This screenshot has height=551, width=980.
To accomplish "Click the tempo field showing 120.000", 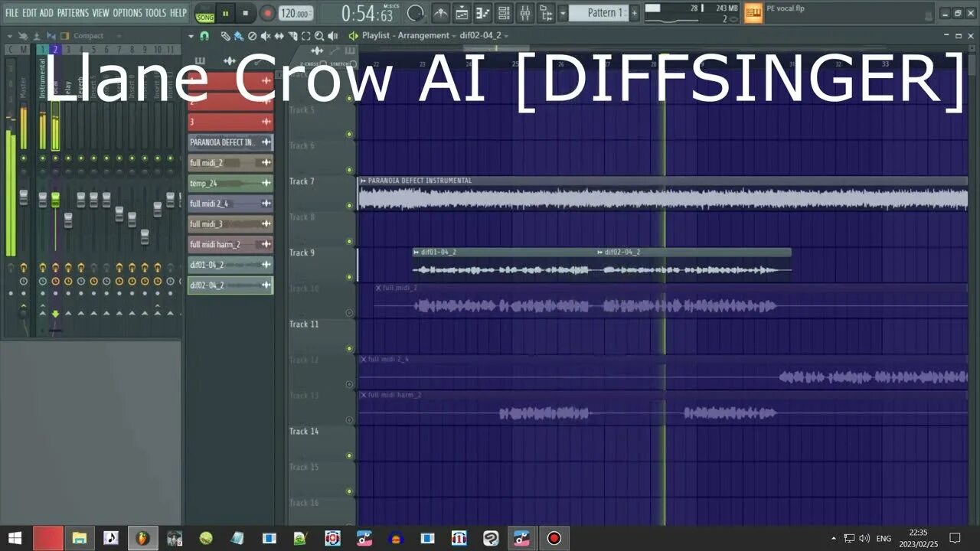I will coord(295,13).
